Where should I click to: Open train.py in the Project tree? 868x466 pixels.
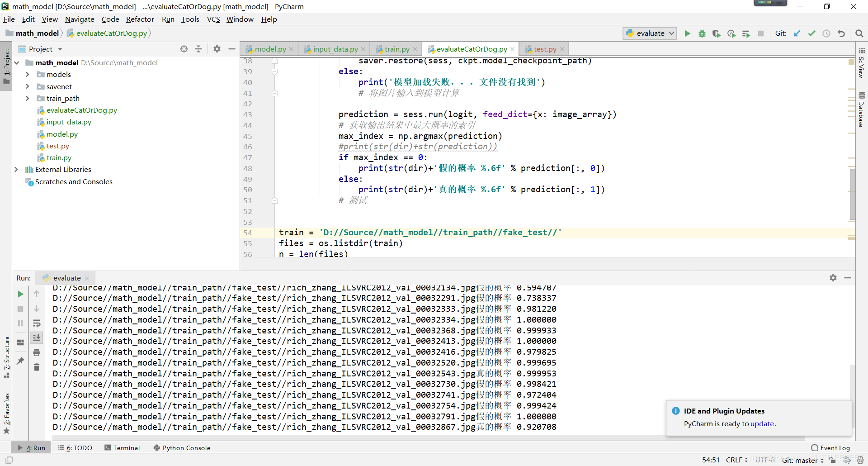point(59,157)
